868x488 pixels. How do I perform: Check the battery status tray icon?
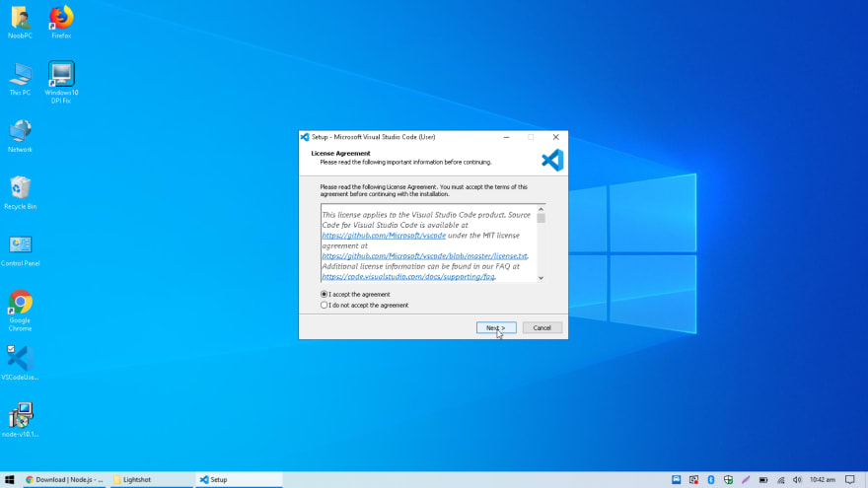tap(762, 480)
